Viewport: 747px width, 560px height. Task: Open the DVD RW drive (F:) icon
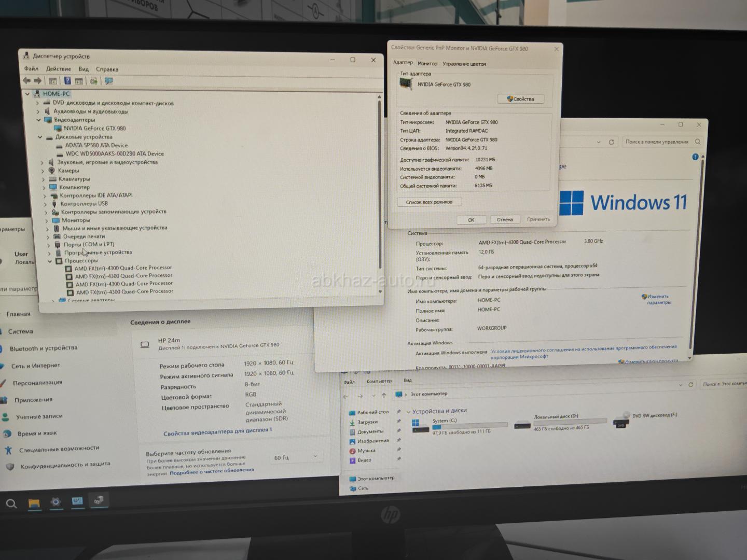point(621,421)
